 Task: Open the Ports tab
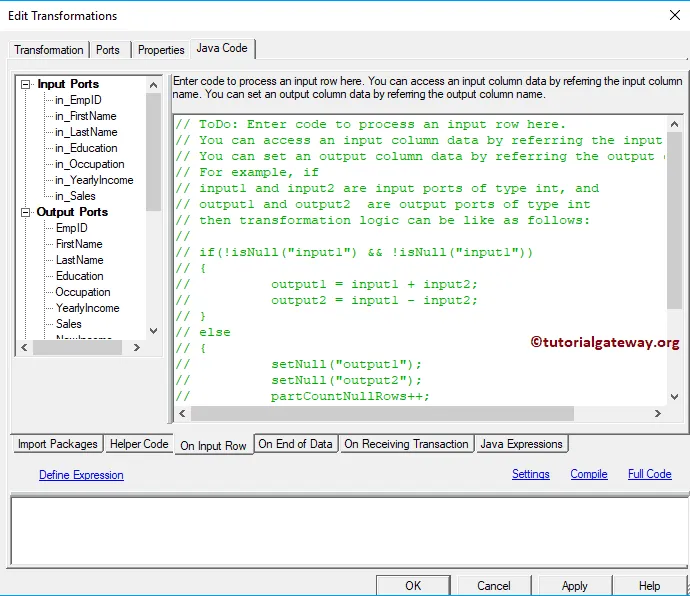pos(108,50)
